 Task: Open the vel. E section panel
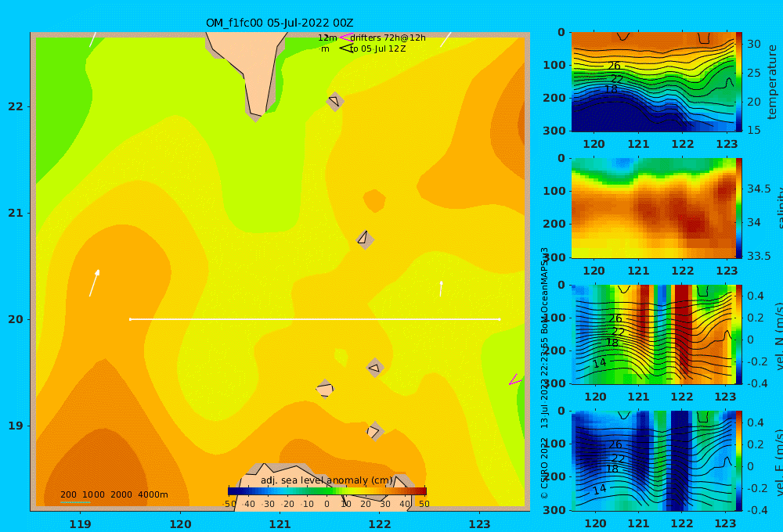click(653, 461)
